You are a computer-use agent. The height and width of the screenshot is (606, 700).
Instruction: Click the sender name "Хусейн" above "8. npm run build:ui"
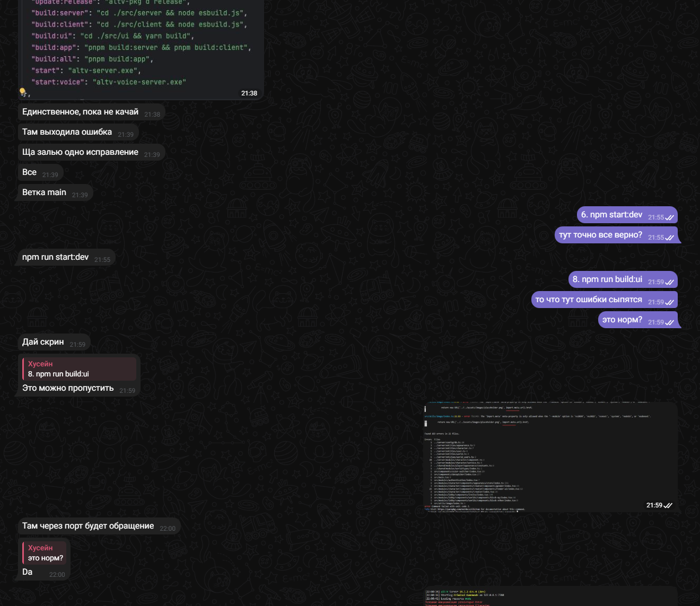40,364
